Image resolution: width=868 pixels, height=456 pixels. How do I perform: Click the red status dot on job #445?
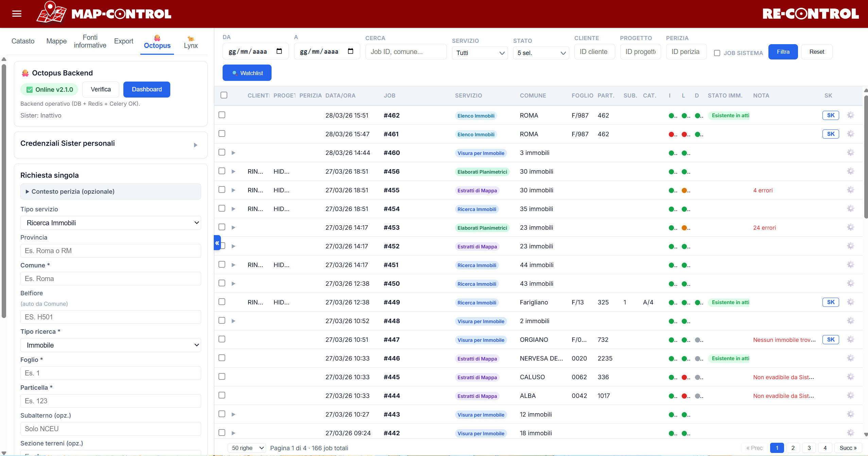pos(684,377)
